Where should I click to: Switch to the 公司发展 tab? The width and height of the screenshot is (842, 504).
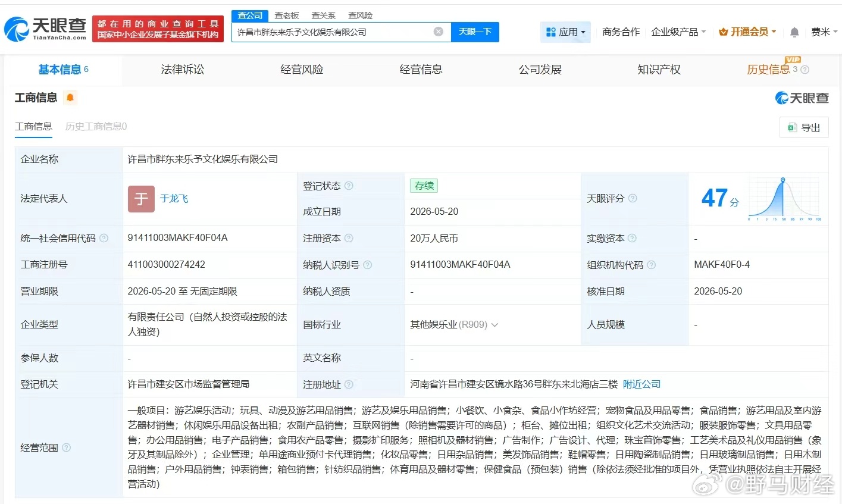tap(540, 70)
